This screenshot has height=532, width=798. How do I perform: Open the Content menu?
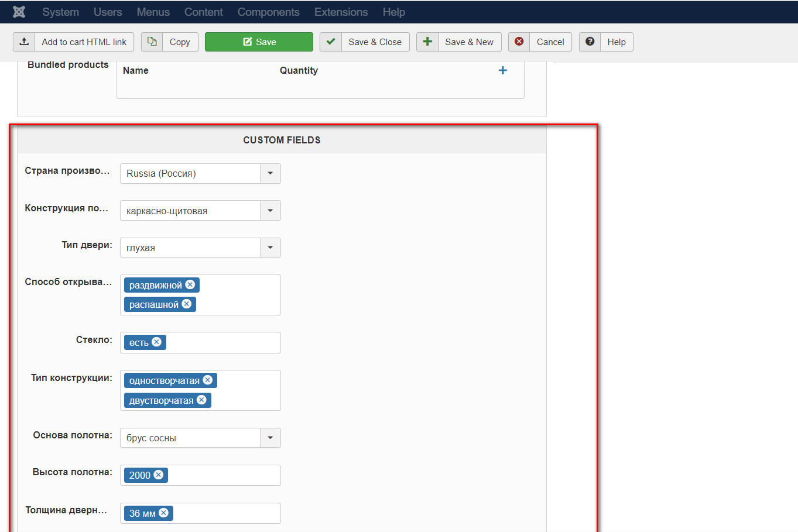(204, 12)
